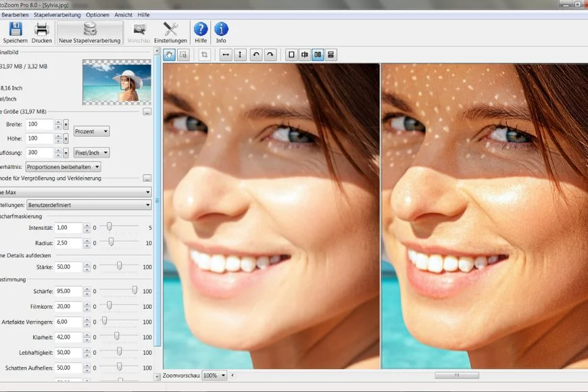Flip the image horizontally
The width and height of the screenshot is (588, 392).
(226, 55)
